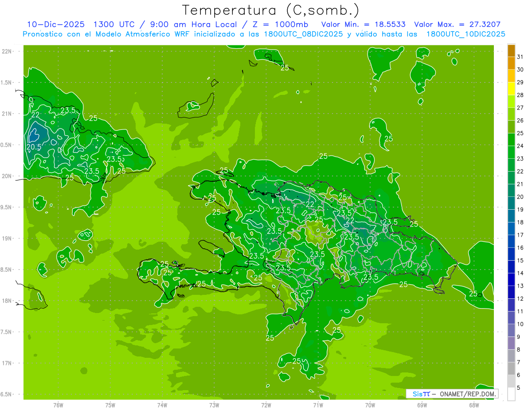The width and height of the screenshot is (532, 411).
Task: Click the "18N" latitude axis label
Action: click(7, 301)
